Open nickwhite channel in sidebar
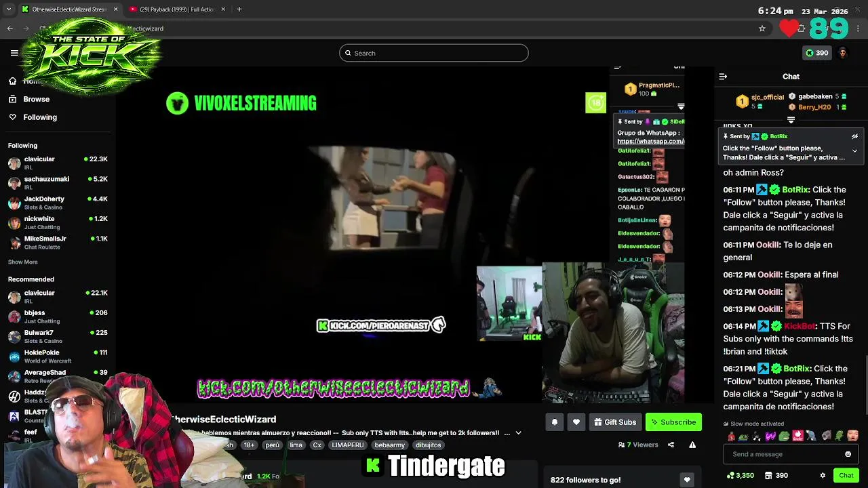This screenshot has height=488, width=868. pos(58,223)
